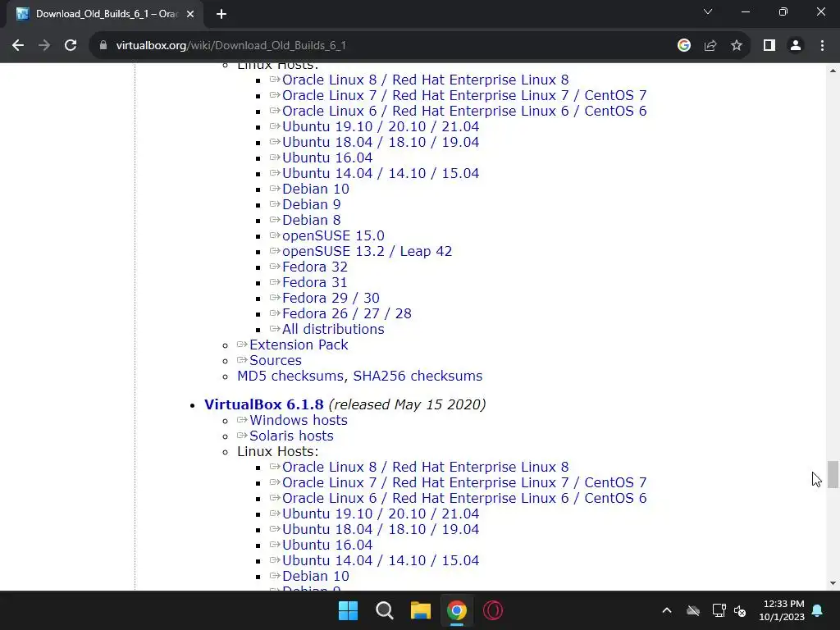Viewport: 840px width, 630px height.
Task: Launch Opera browser from taskbar
Action: coord(493,610)
